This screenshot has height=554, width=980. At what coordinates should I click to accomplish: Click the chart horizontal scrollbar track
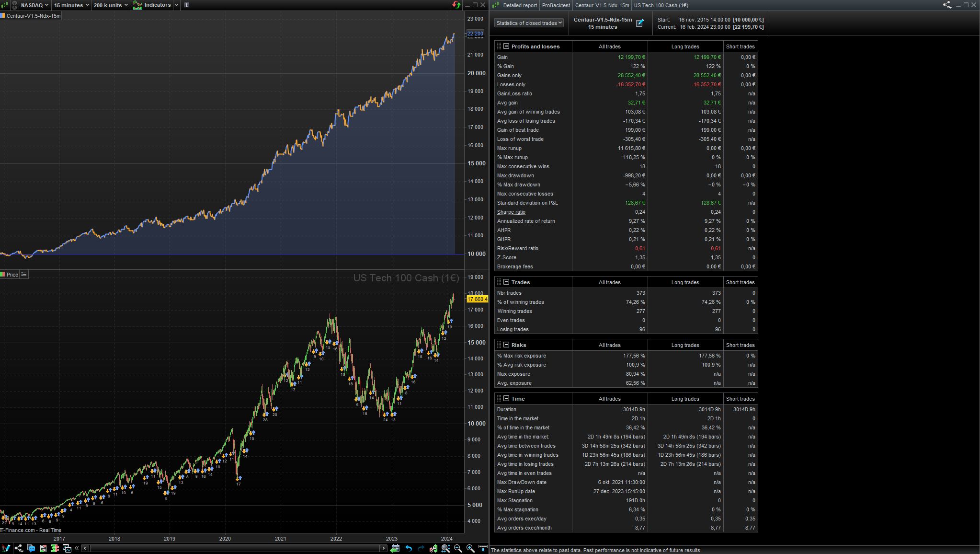234,548
